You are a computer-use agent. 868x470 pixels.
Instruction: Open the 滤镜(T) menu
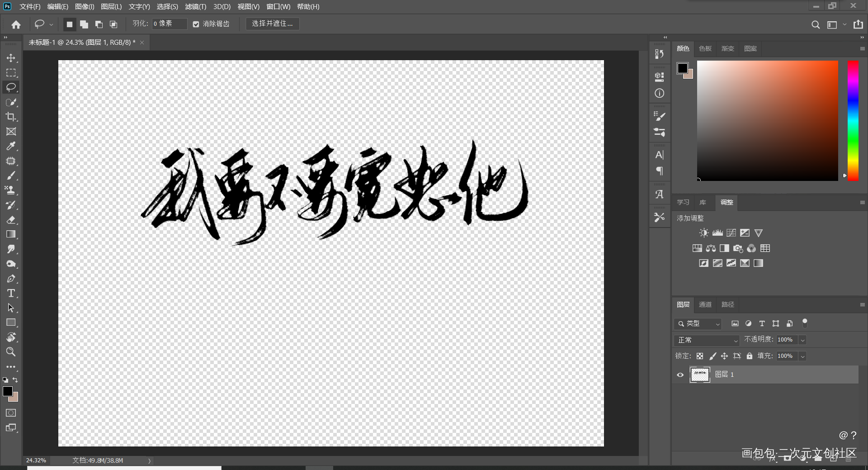tap(195, 7)
